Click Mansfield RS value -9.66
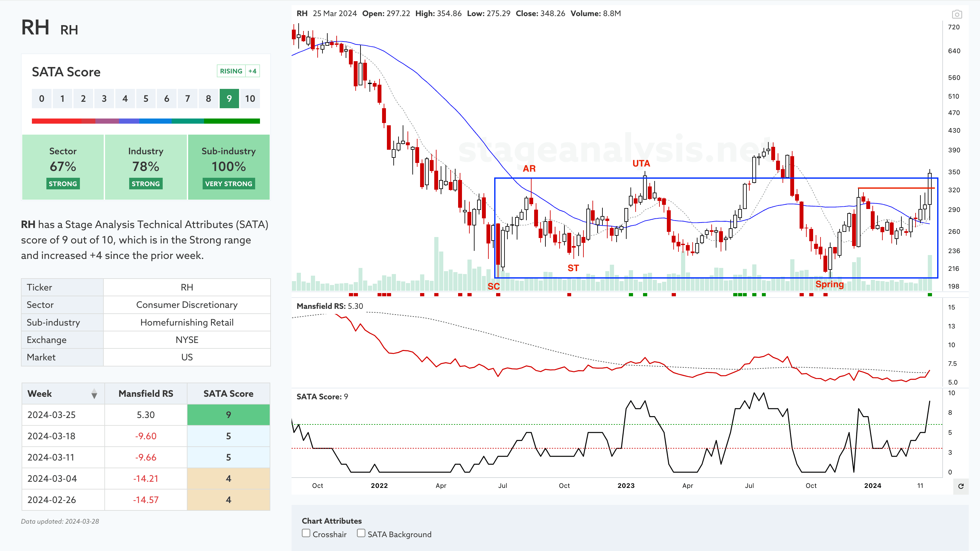Image resolution: width=980 pixels, height=551 pixels. click(x=146, y=458)
